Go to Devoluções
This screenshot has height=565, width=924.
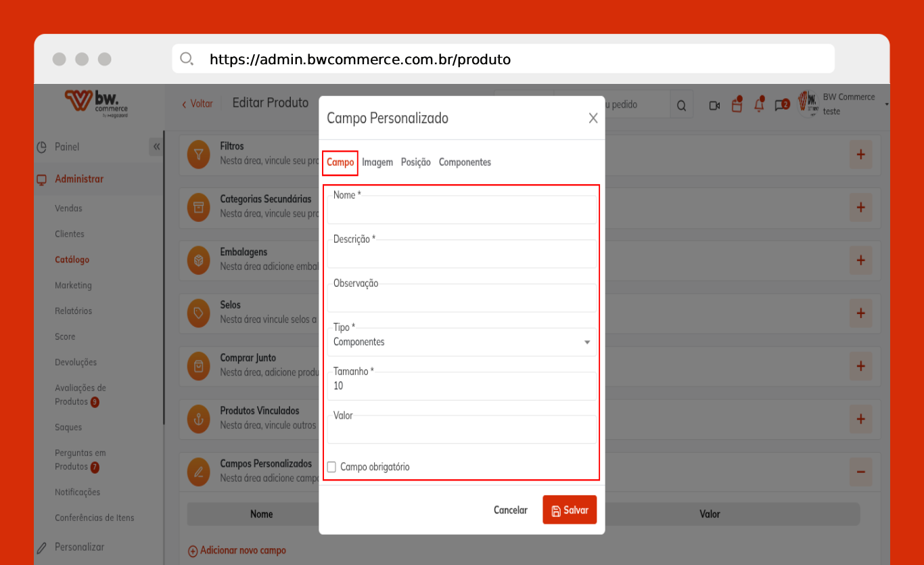click(x=76, y=363)
